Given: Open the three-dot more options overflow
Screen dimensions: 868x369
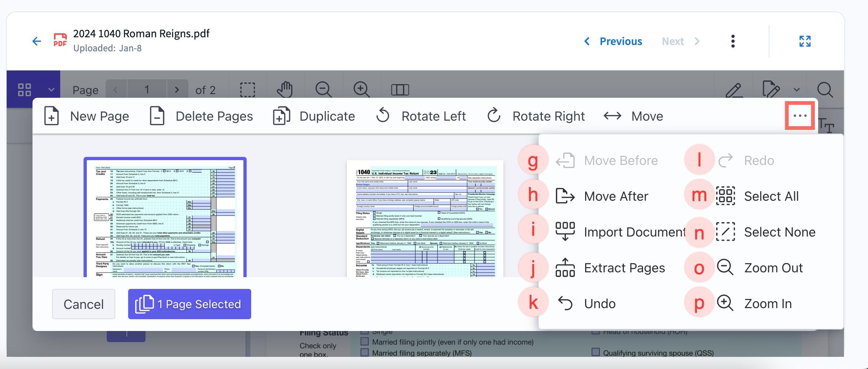Looking at the screenshot, I should [x=800, y=116].
